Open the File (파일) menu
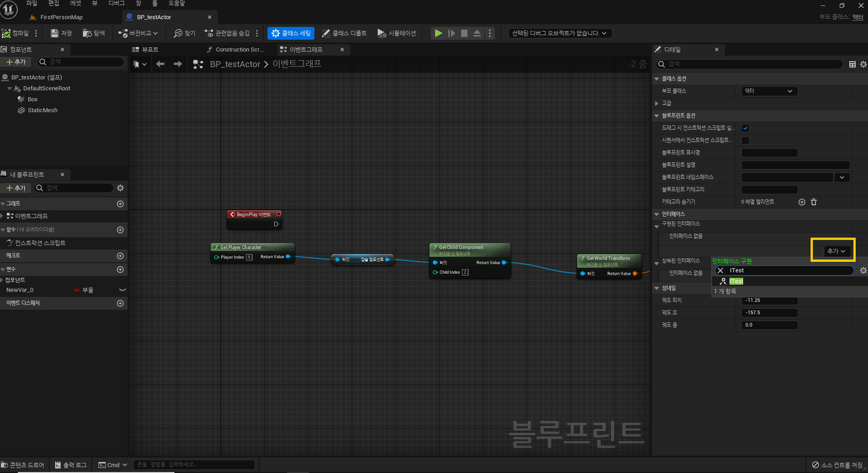The width and height of the screenshot is (868, 473). (x=31, y=3)
